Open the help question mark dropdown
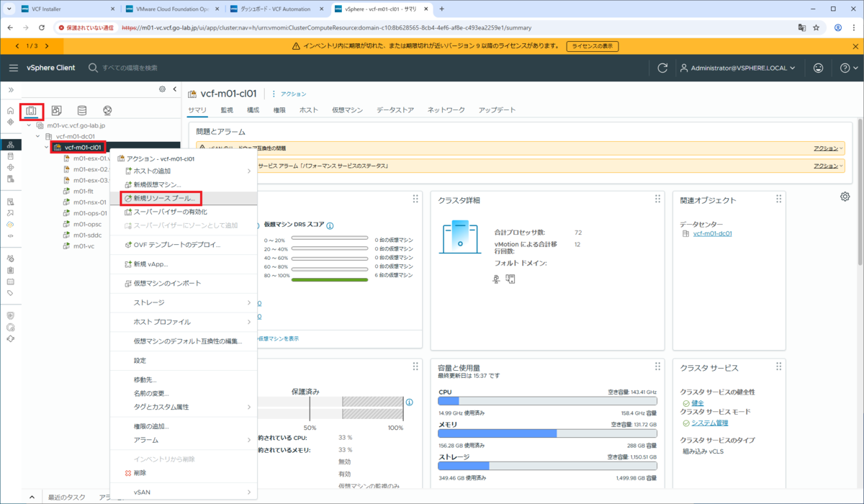Image resolution: width=864 pixels, height=504 pixels. (847, 68)
